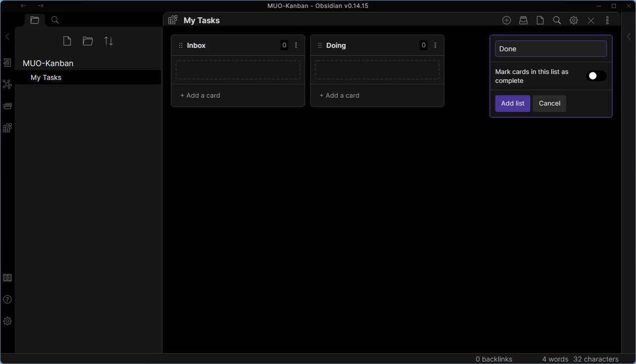
Task: Click the list name field containing Done
Action: (551, 49)
